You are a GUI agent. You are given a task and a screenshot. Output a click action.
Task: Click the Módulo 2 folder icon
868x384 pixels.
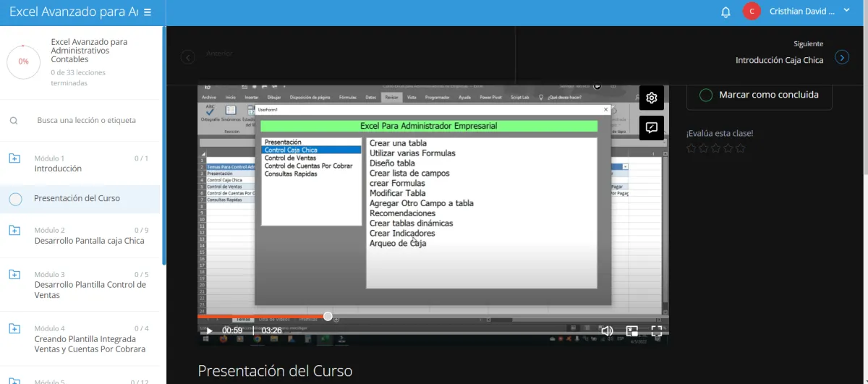tap(14, 230)
